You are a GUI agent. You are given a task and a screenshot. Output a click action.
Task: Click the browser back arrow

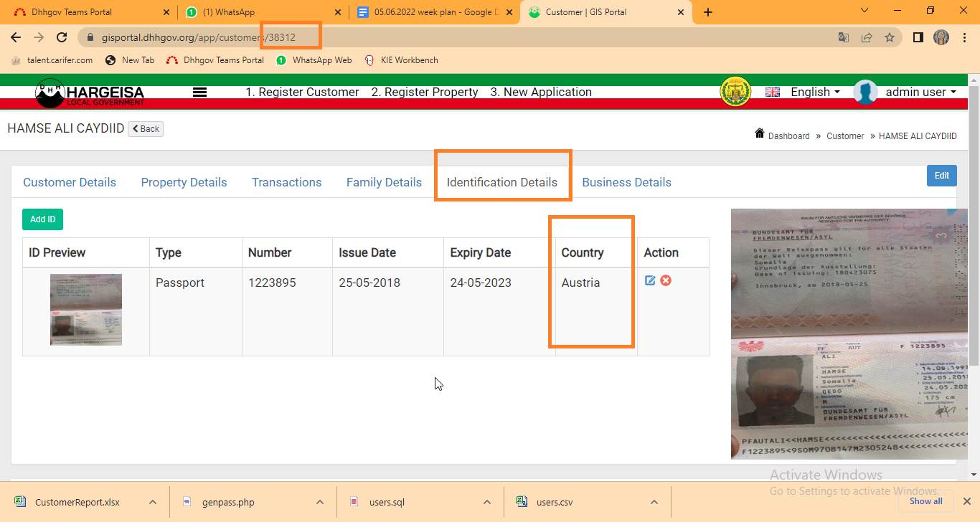16,37
